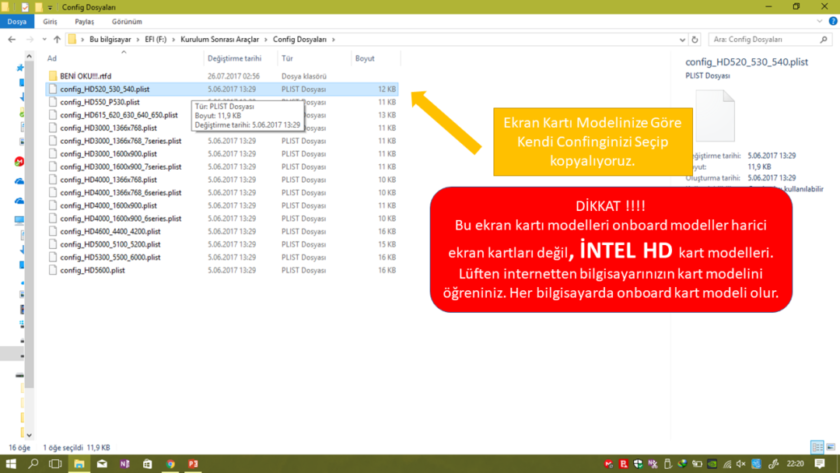This screenshot has height=473, width=840.
Task: Open the address bar history dropdown
Action: pyautogui.click(x=683, y=39)
